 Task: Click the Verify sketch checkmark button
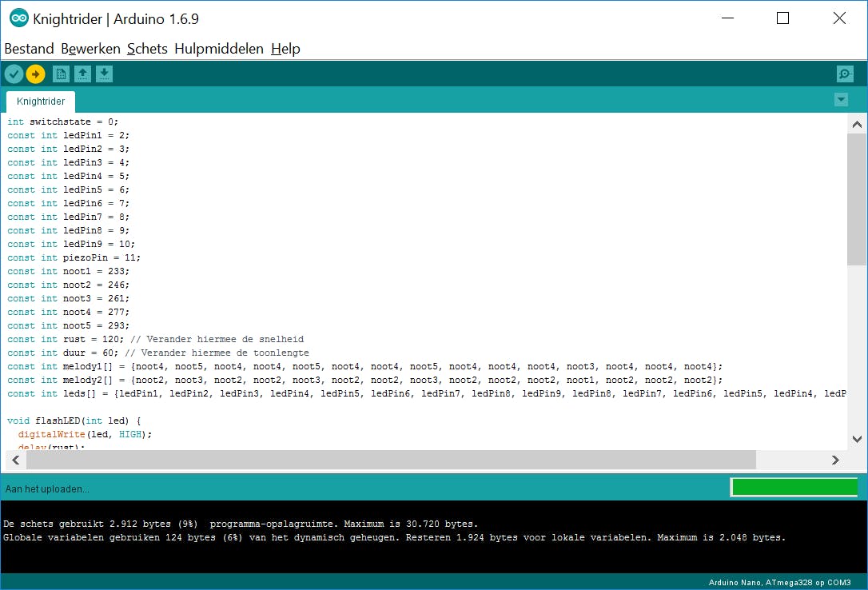pos(14,74)
